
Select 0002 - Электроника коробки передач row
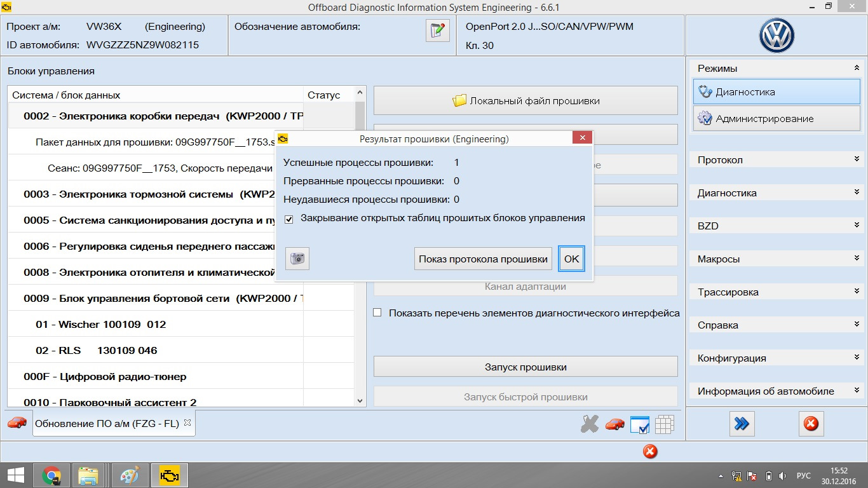pyautogui.click(x=181, y=116)
